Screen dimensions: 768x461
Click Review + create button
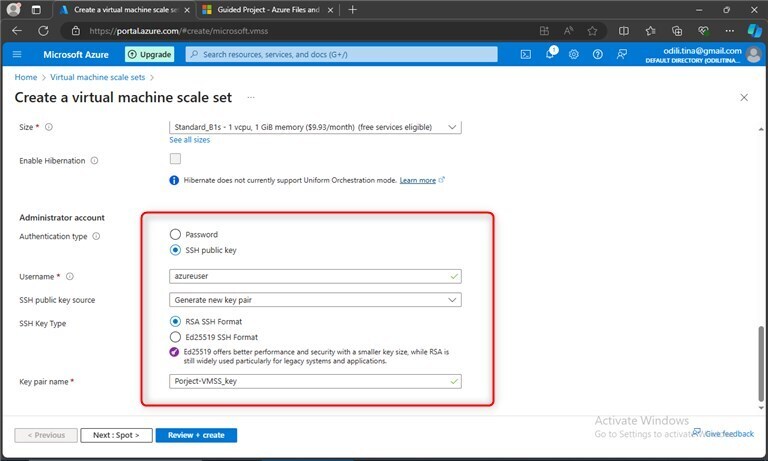pos(196,435)
